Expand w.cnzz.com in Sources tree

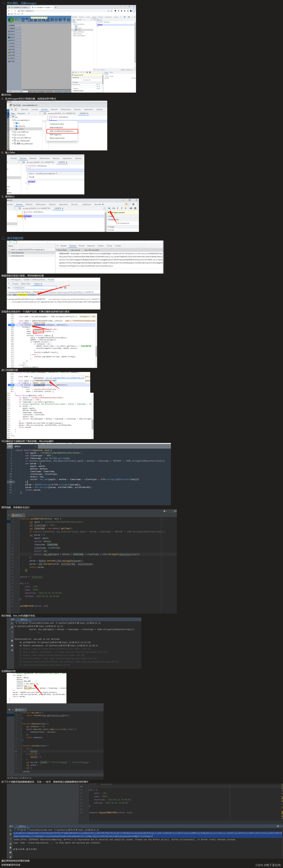12,135
